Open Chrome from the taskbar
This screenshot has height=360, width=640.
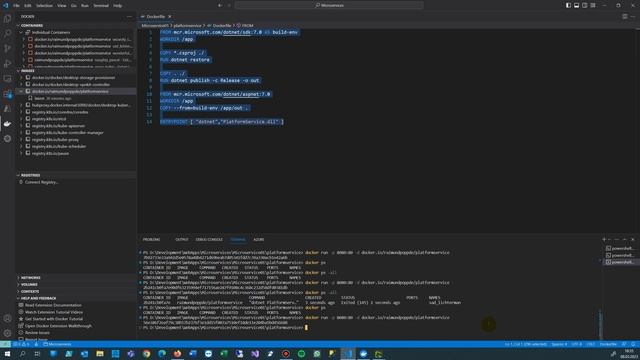tap(146, 354)
